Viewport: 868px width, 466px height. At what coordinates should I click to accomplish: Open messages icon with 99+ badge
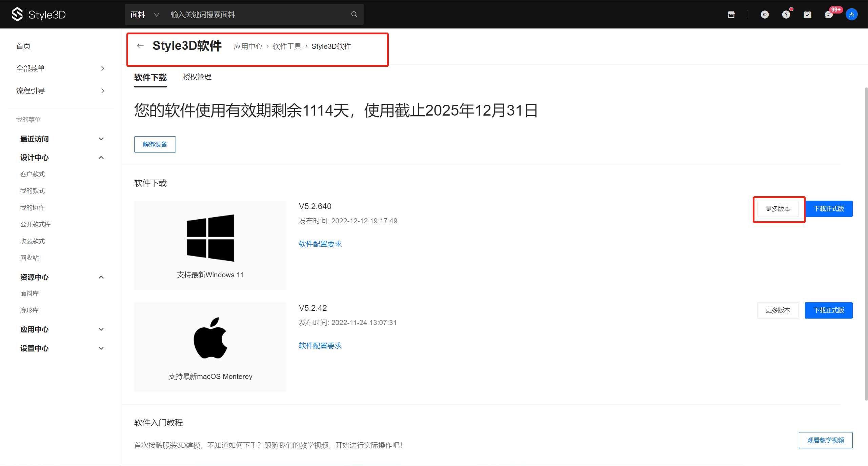point(829,15)
